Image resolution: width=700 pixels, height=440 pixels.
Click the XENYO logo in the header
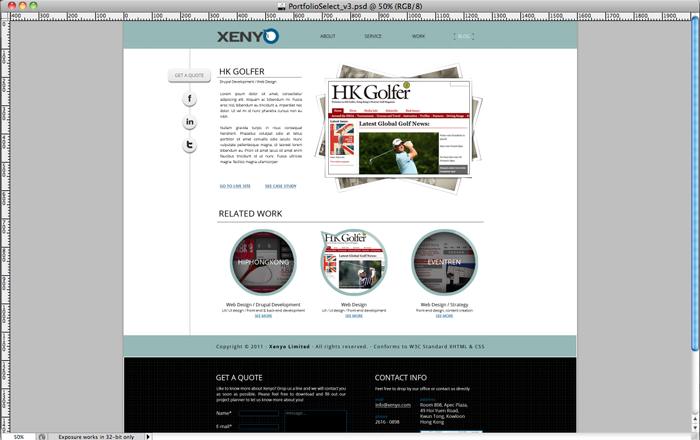tap(248, 36)
